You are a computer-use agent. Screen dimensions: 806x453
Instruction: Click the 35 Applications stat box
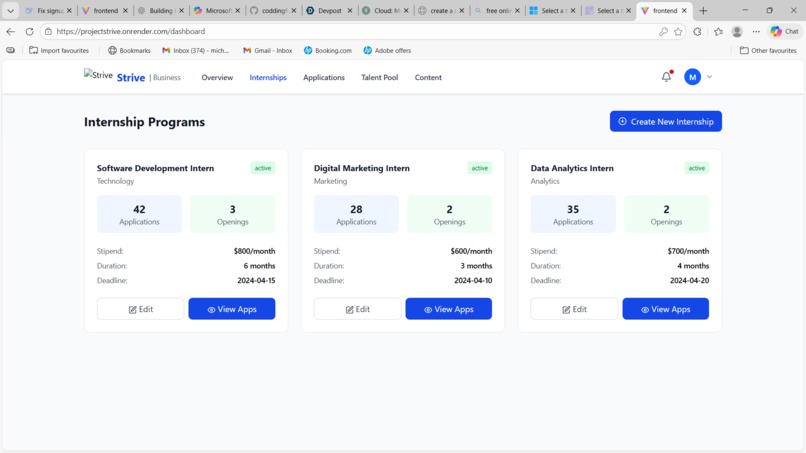573,214
